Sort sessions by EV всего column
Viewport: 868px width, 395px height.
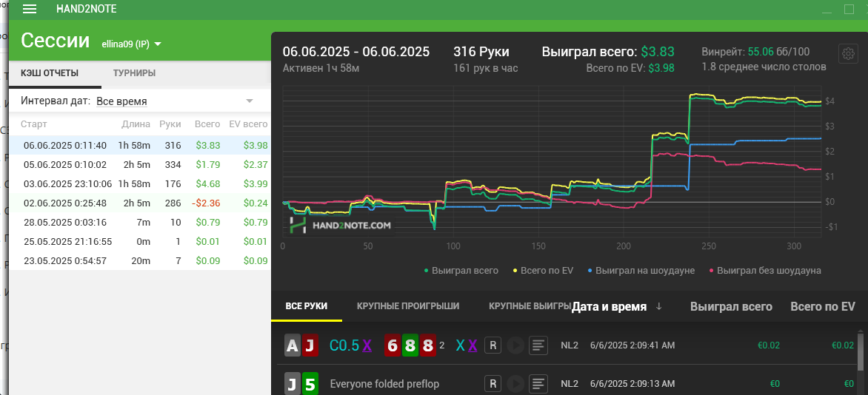(248, 124)
